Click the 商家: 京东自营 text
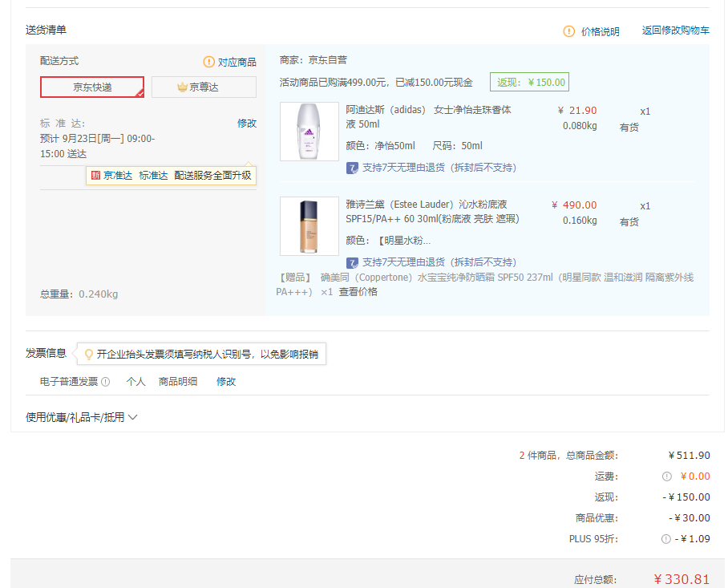The height and width of the screenshot is (588, 728). (x=313, y=60)
